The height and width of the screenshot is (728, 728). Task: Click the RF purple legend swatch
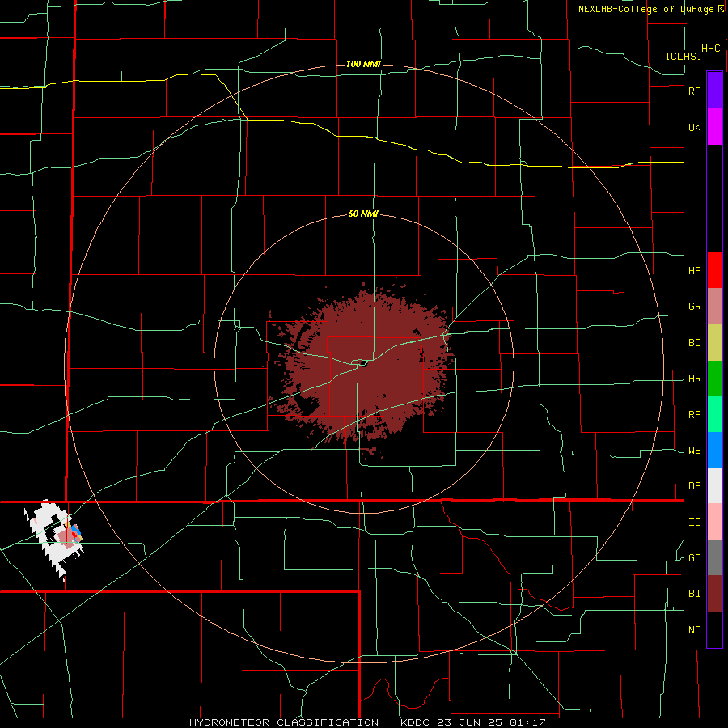coord(714,90)
